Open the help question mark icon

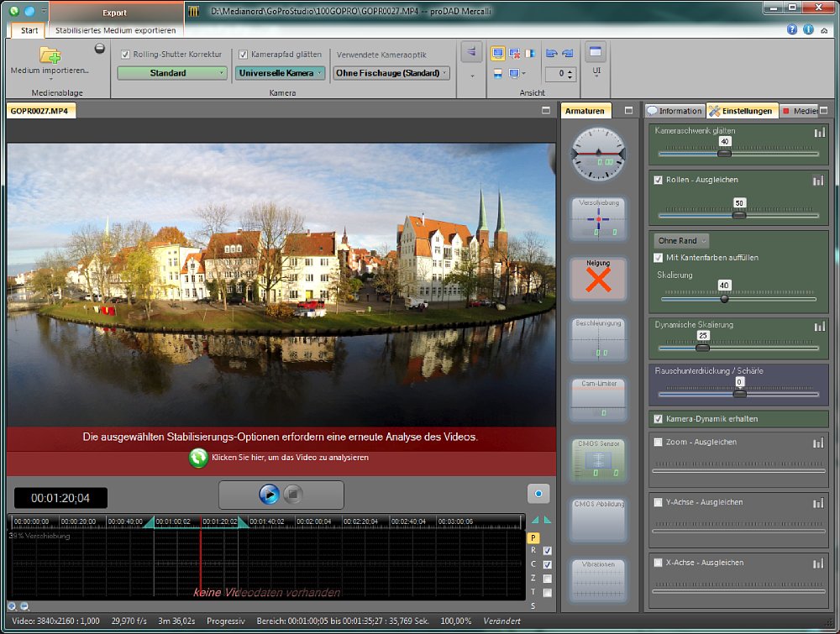(x=792, y=29)
